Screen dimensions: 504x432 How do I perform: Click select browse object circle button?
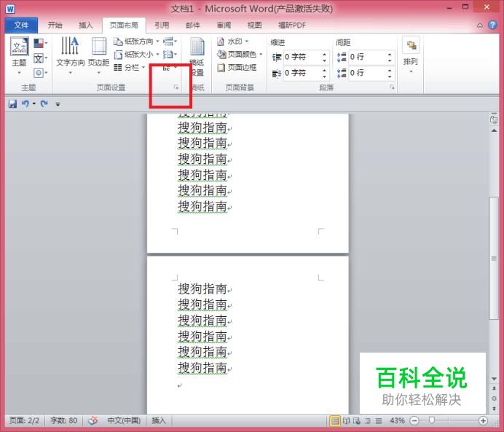(494, 398)
